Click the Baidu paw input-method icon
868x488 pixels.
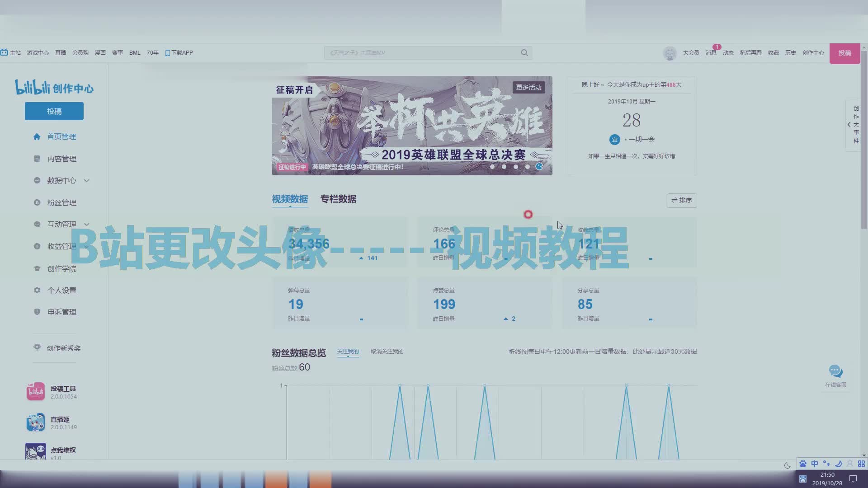[x=803, y=464]
